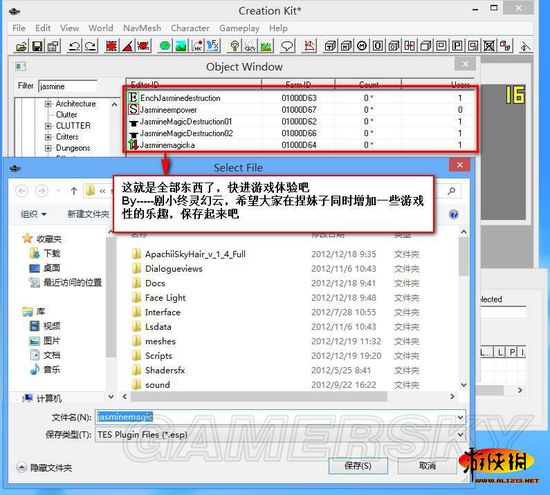Click the vertical scrollbar of the file list
The height and width of the screenshot is (495, 550).
tap(463, 255)
